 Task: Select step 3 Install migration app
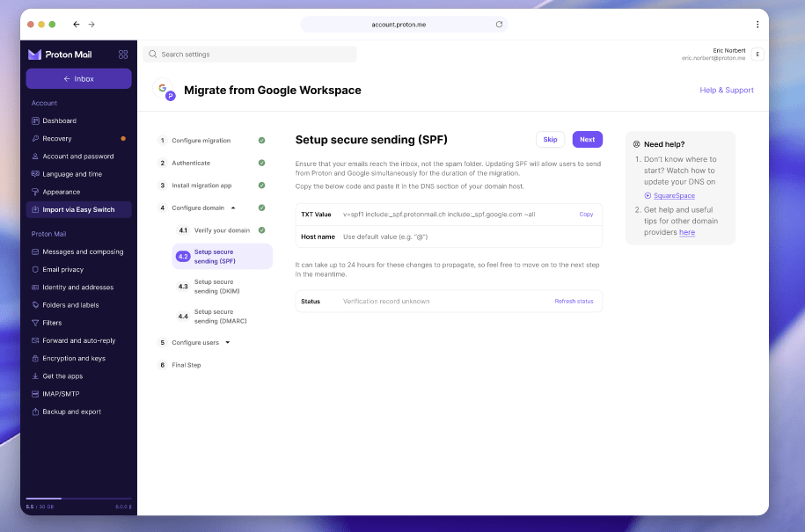click(x=211, y=186)
